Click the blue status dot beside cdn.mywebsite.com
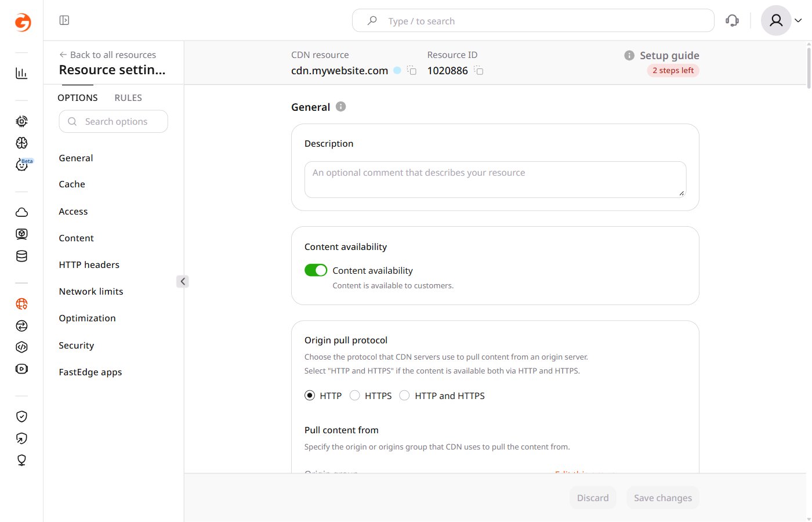This screenshot has width=812, height=522. point(397,70)
